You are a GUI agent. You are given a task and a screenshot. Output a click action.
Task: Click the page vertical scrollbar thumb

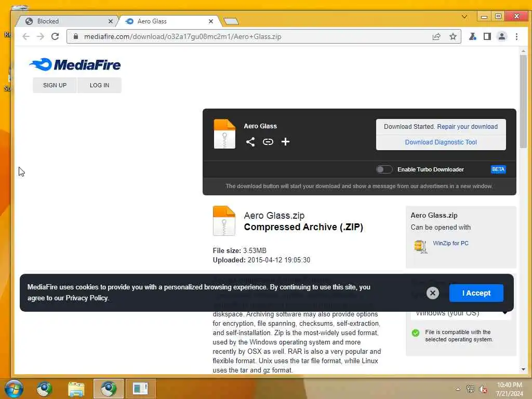click(523, 102)
